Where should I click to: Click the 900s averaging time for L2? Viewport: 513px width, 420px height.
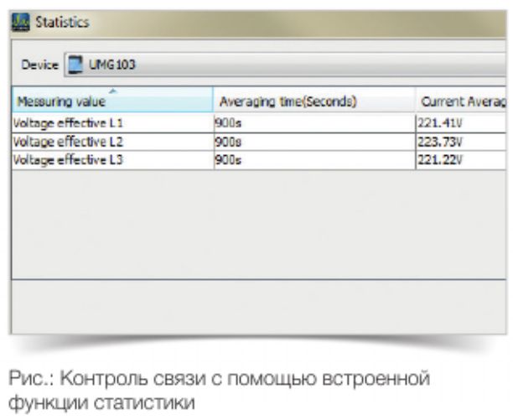tap(228, 141)
